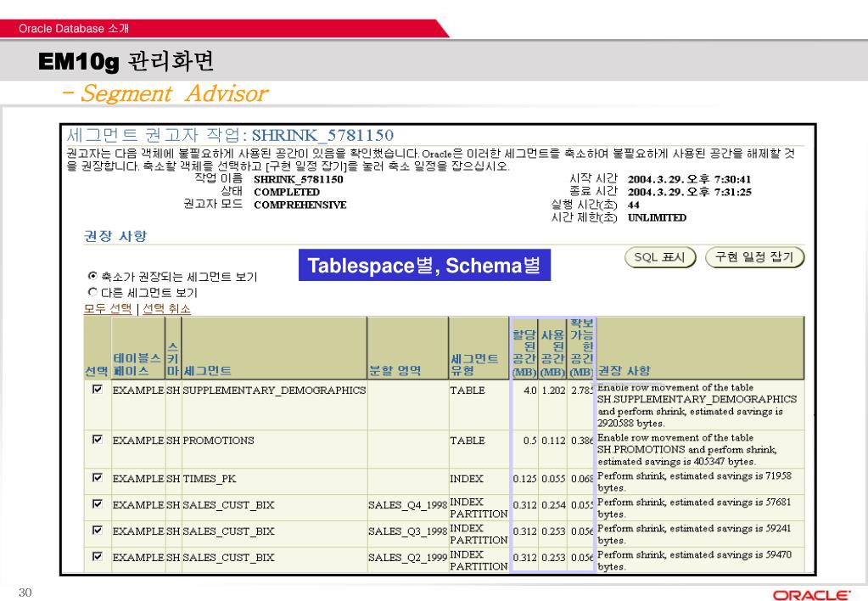This screenshot has height=601, width=868.
Task: Sort by the 테이블스페이스 column header
Action: pyautogui.click(x=137, y=364)
